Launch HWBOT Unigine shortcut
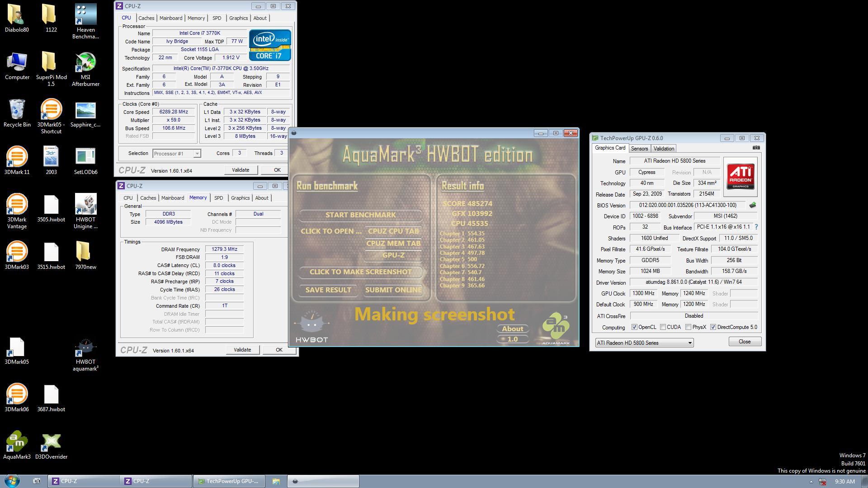This screenshot has width=868, height=488. (x=85, y=211)
